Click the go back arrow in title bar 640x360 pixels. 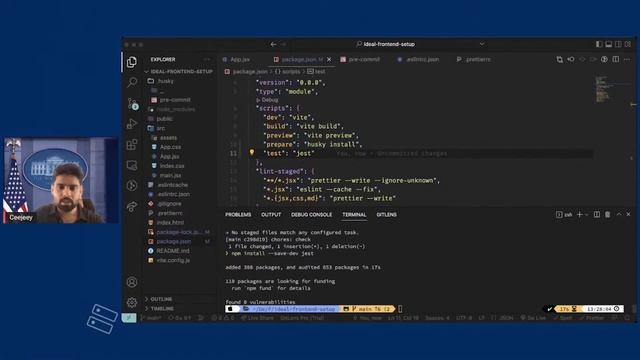(273, 44)
